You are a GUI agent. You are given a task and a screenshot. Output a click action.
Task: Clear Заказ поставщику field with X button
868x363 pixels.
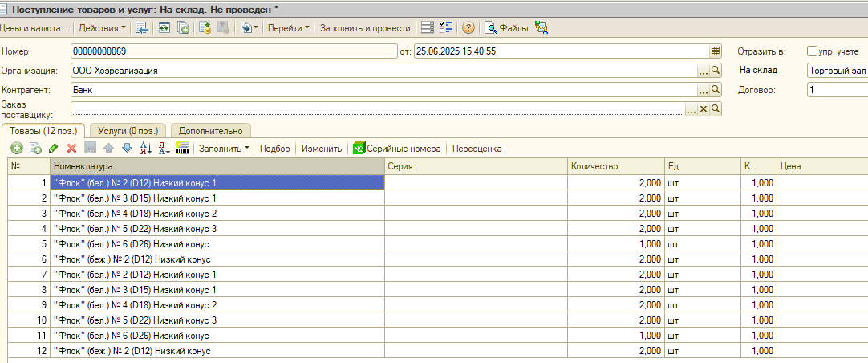click(x=704, y=108)
